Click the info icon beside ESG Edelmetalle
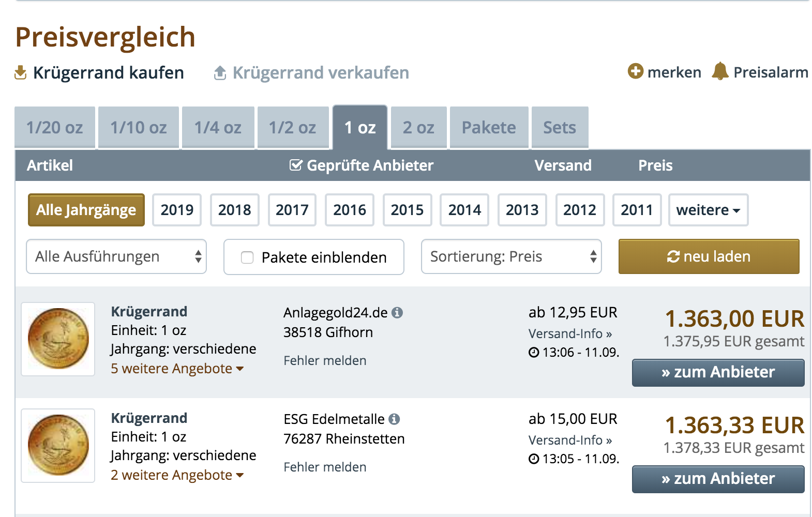The height and width of the screenshot is (517, 812). [394, 419]
